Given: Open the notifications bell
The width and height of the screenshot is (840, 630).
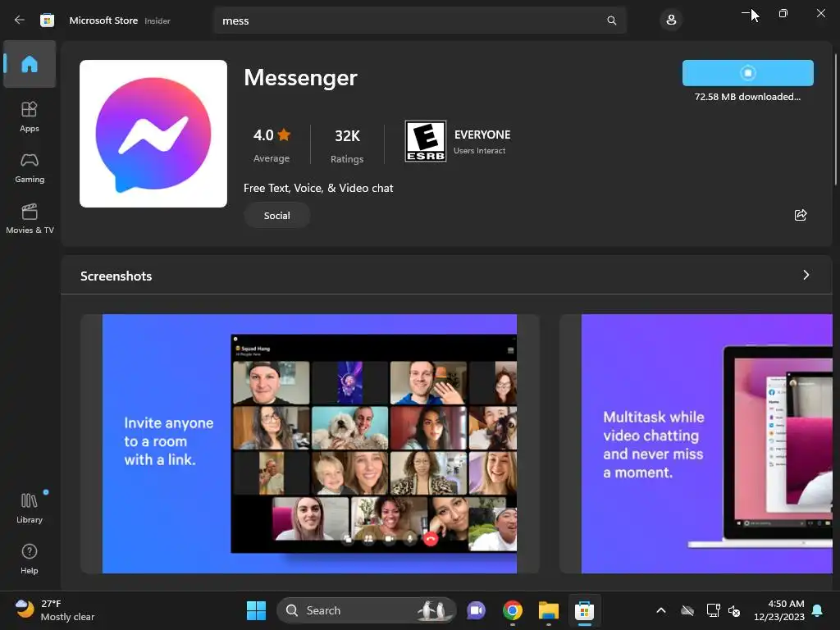Looking at the screenshot, I should point(818,610).
